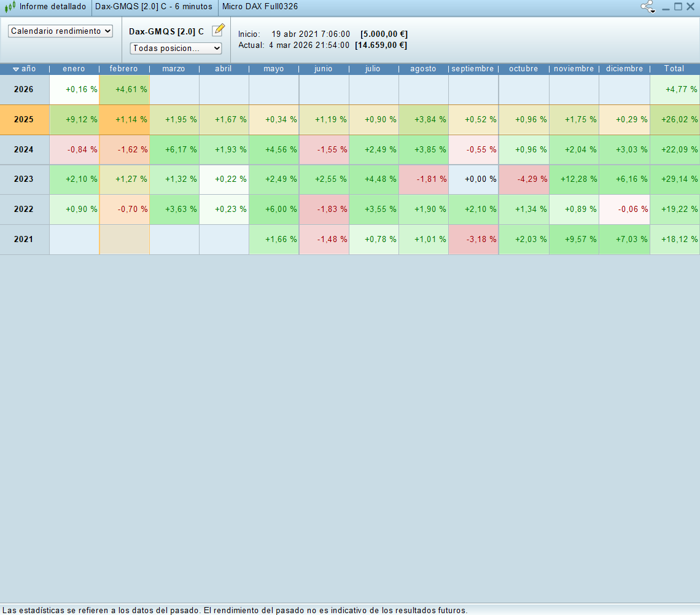Image resolution: width=700 pixels, height=615 pixels.
Task: Expand the Todas posiciones dropdown
Action: point(176,48)
